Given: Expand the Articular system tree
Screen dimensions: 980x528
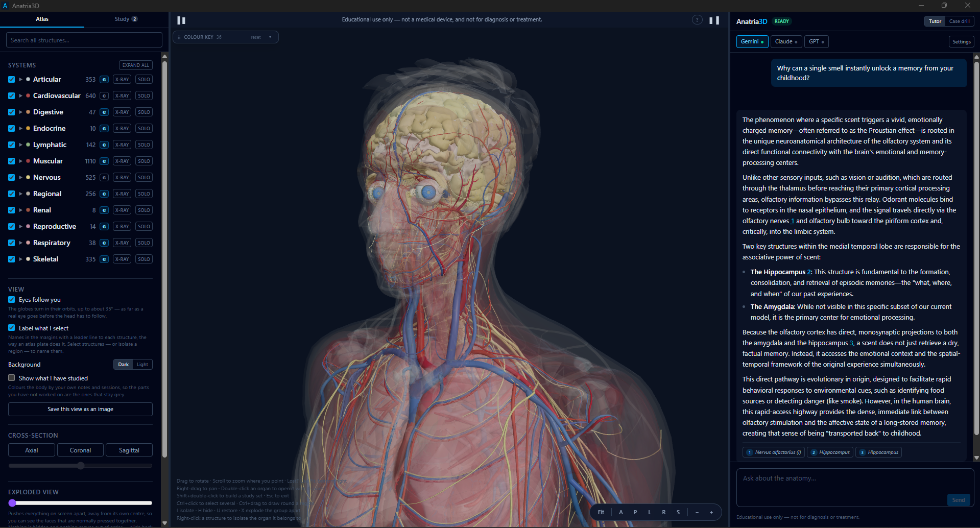Looking at the screenshot, I should pyautogui.click(x=20, y=80).
